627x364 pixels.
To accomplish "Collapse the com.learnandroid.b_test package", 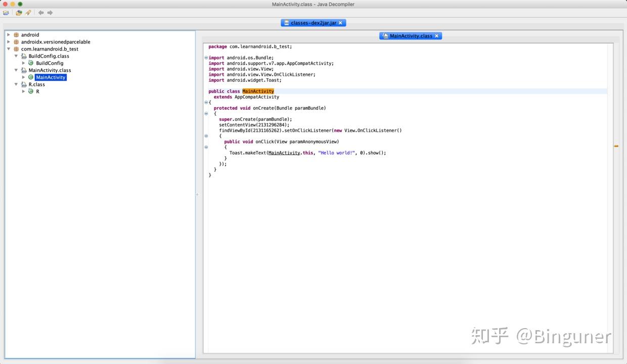I will click(9, 49).
